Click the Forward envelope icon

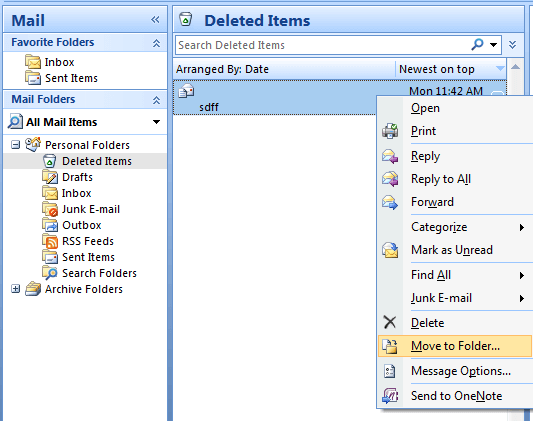click(390, 202)
